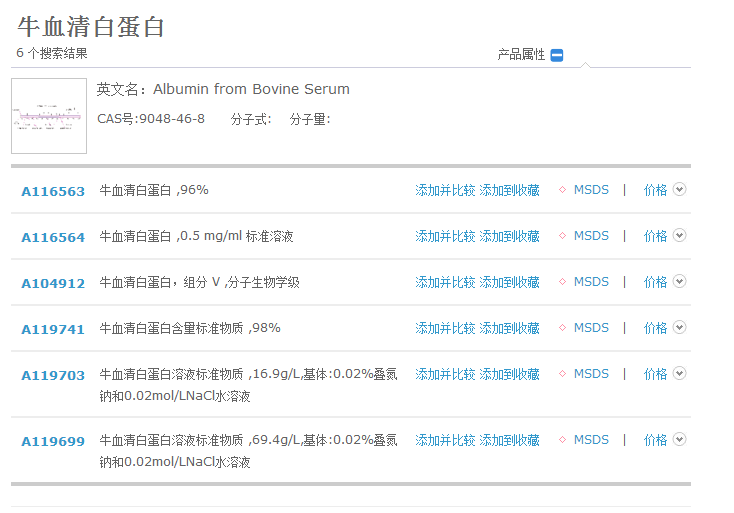Open MSDS for A116564
The image size is (734, 513).
click(591, 236)
